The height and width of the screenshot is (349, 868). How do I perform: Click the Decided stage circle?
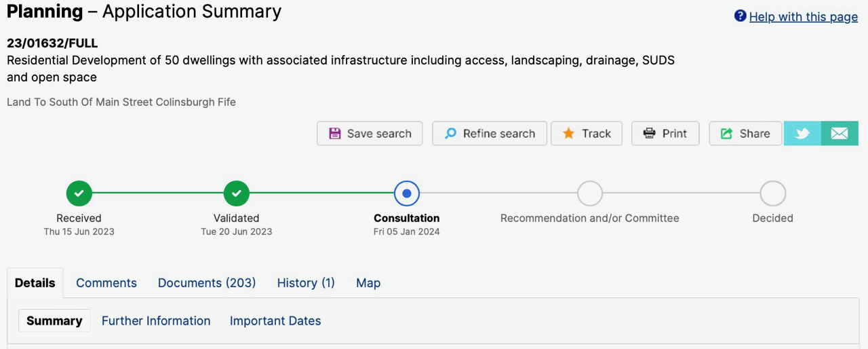[772, 194]
